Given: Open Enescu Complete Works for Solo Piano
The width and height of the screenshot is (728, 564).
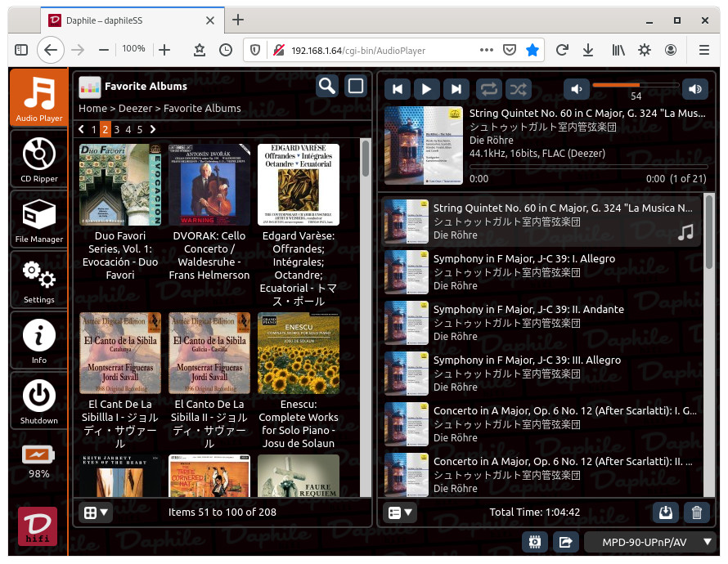Looking at the screenshot, I should tap(299, 353).
